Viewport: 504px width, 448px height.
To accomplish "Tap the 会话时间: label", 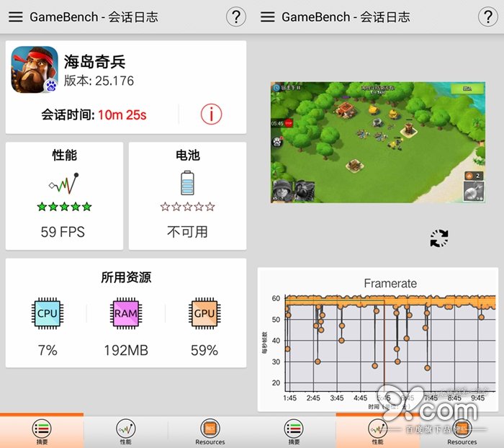I will click(68, 115).
